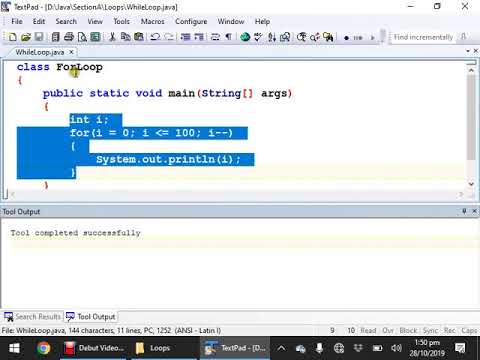The width and height of the screenshot is (480, 360).
Task: Click the editor vertical scrollbar thumb
Action: (471, 117)
